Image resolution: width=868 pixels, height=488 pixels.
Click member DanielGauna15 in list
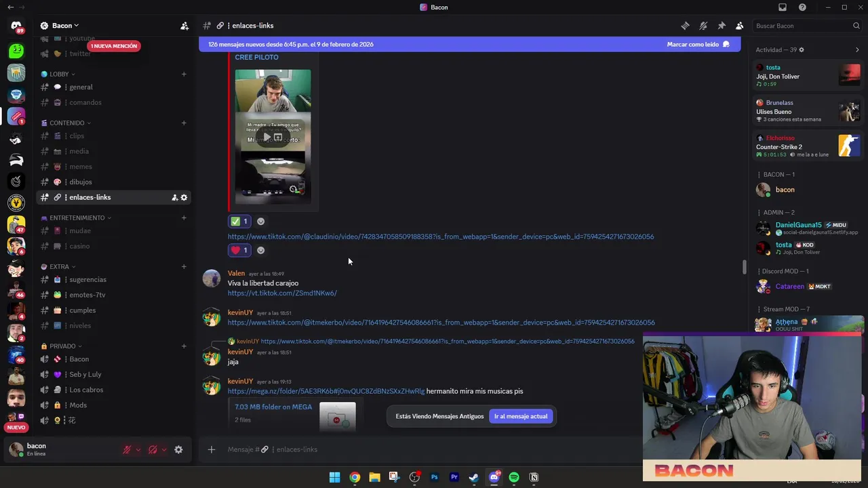807,228
